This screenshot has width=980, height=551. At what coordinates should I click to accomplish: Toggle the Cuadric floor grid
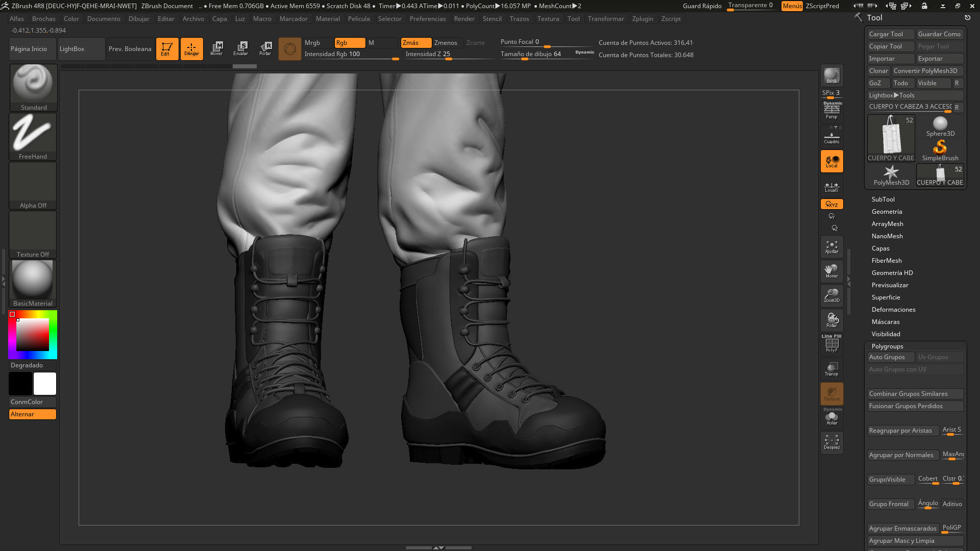tap(831, 136)
